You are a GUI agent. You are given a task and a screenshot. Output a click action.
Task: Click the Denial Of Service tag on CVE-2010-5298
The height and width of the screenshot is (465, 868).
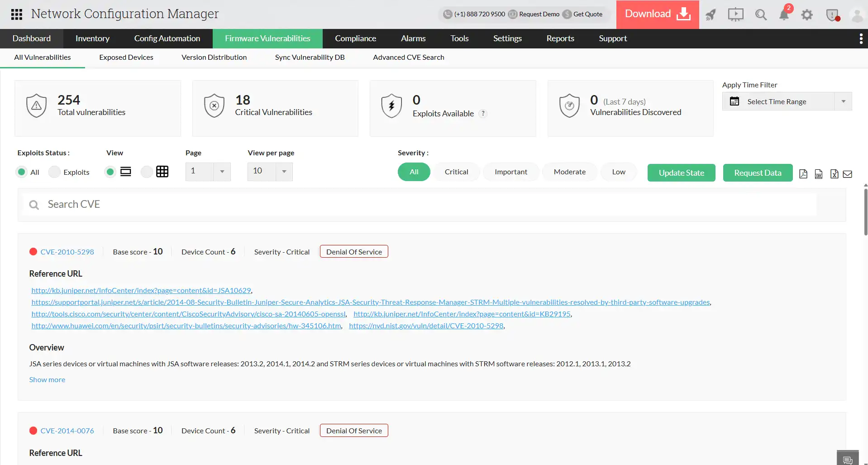354,252
